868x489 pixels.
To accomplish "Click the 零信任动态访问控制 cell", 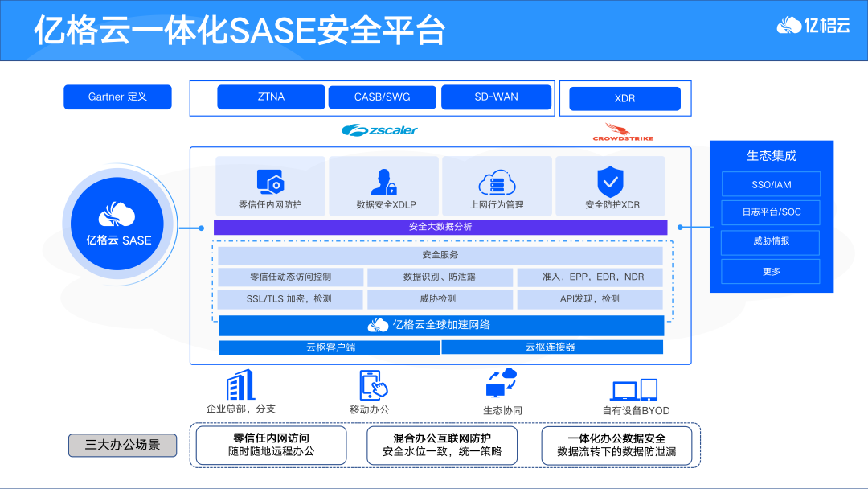I will click(291, 277).
